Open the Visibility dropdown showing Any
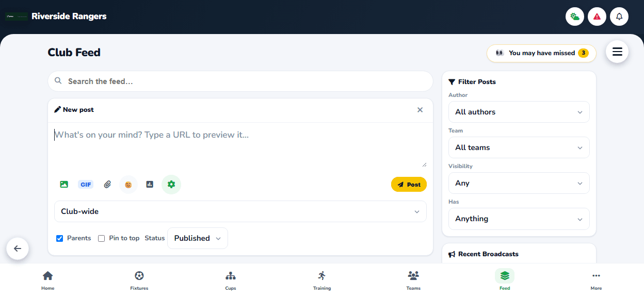Screen dimensions: 644x298 (519, 183)
